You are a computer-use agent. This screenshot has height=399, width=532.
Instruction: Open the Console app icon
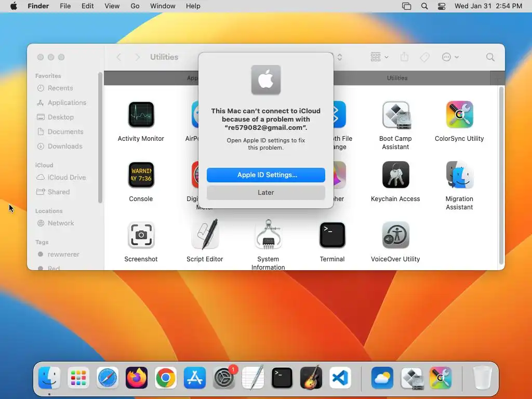pyautogui.click(x=141, y=175)
